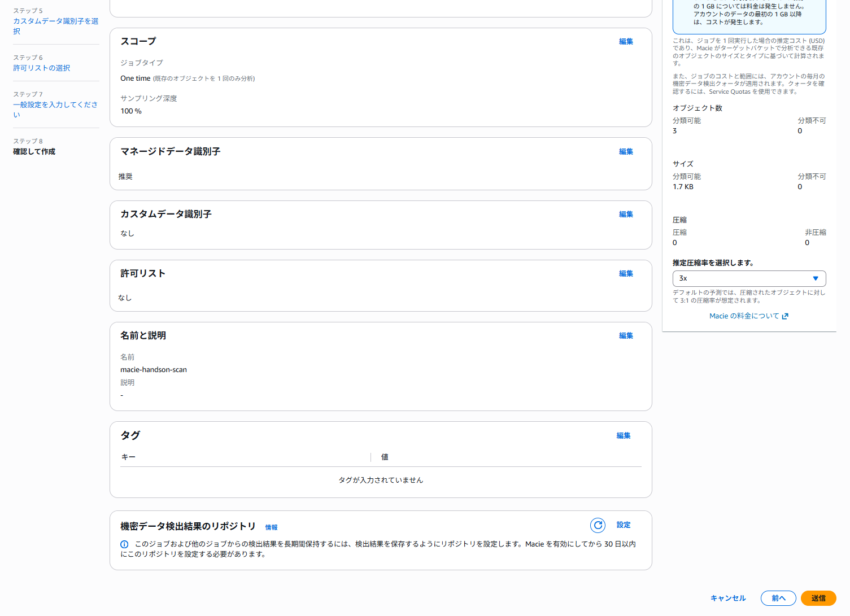The height and width of the screenshot is (616, 850).
Task: Click the 前へ button
Action: tap(778, 598)
